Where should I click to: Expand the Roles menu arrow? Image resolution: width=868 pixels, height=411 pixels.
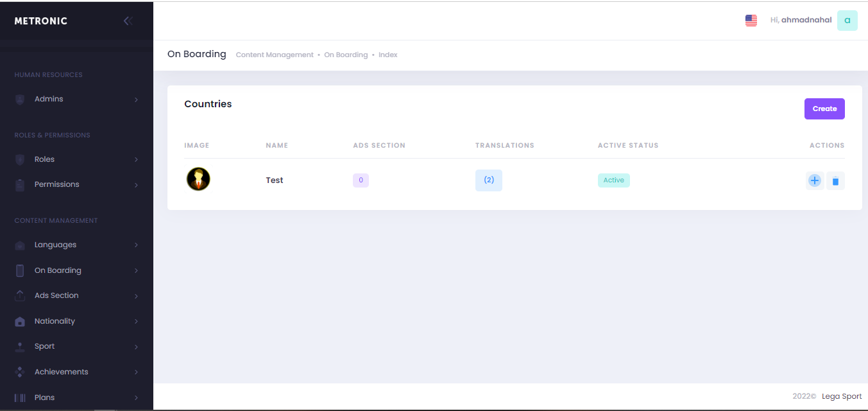[x=136, y=160]
